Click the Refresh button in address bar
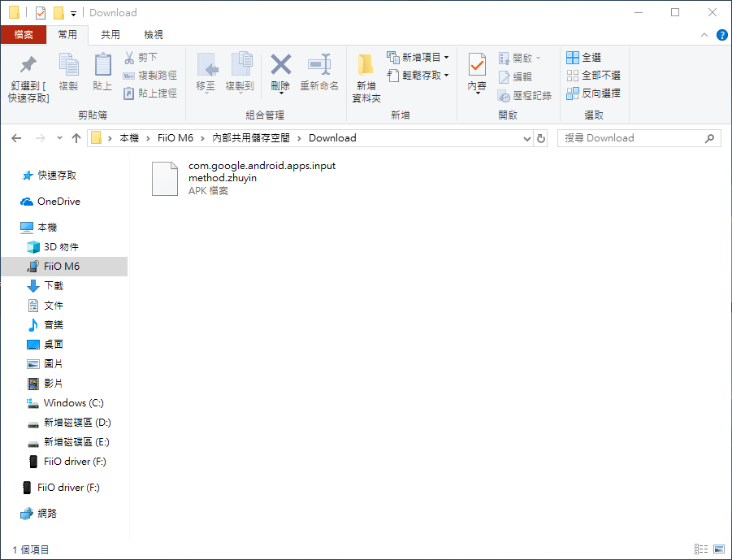Viewport: 732px width, 560px height. point(540,138)
